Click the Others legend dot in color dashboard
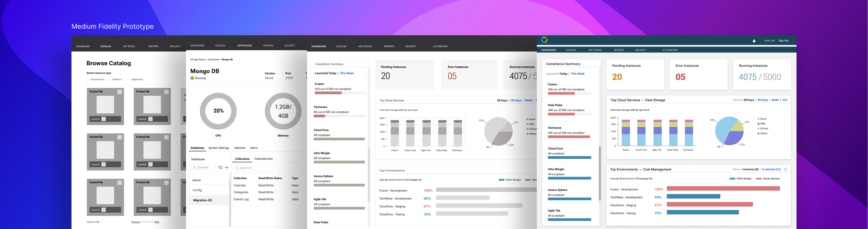This screenshot has width=868, height=229. (x=759, y=133)
